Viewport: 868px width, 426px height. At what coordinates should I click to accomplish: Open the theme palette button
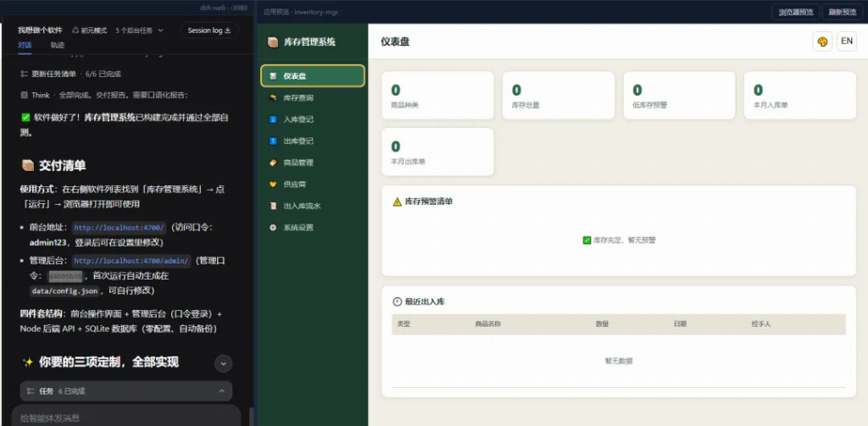tap(822, 41)
